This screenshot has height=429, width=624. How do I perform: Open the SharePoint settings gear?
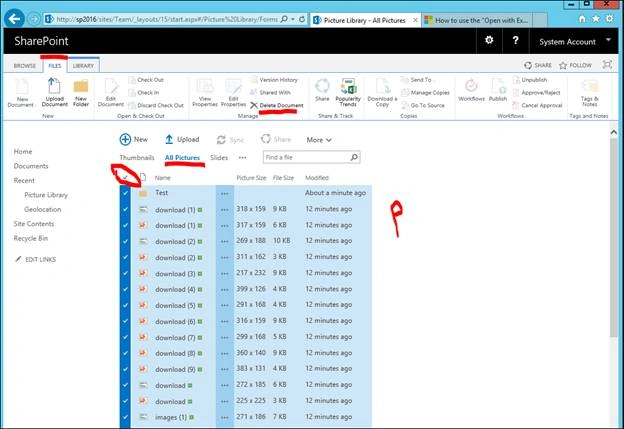point(489,40)
